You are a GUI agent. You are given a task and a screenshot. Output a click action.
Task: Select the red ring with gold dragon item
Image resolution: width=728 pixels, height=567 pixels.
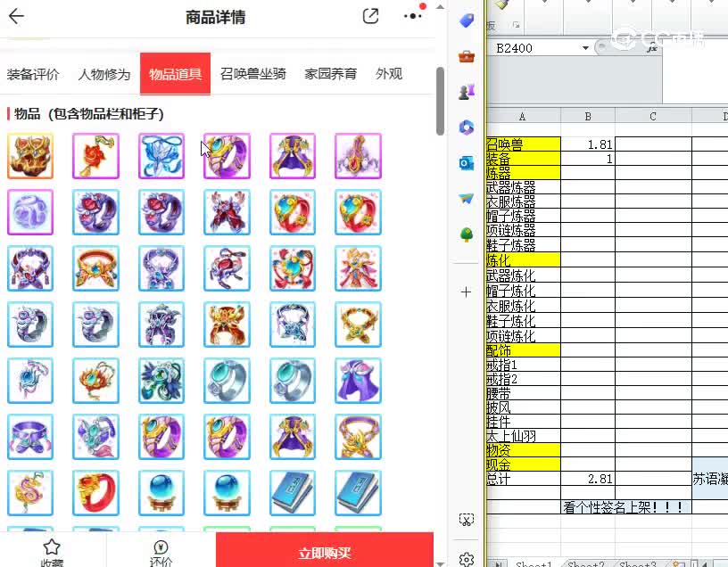pos(95,493)
